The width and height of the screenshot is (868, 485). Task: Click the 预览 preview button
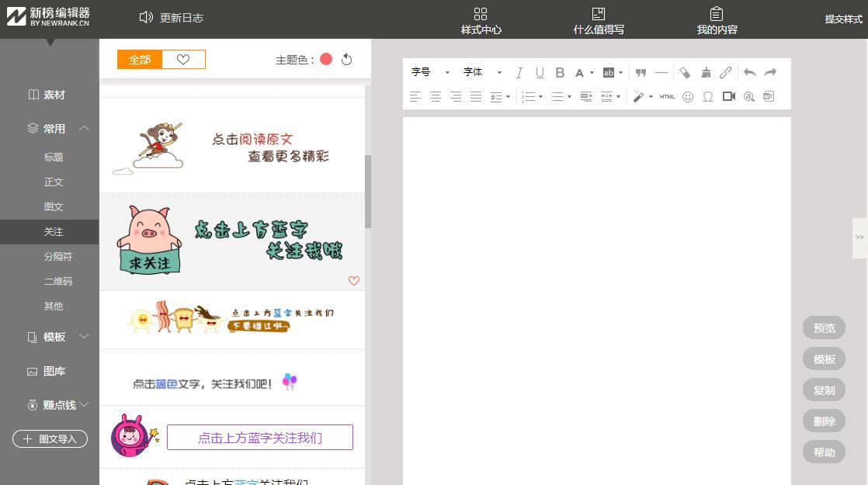(x=824, y=327)
